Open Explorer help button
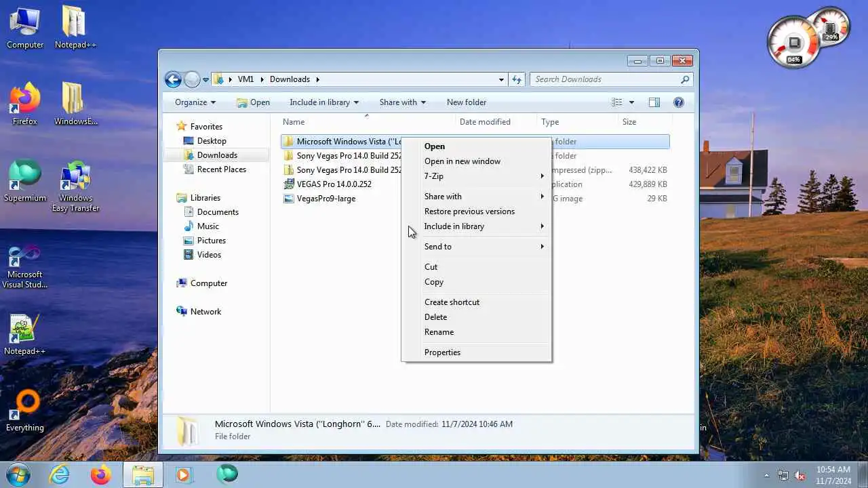The width and height of the screenshot is (868, 488). [679, 102]
